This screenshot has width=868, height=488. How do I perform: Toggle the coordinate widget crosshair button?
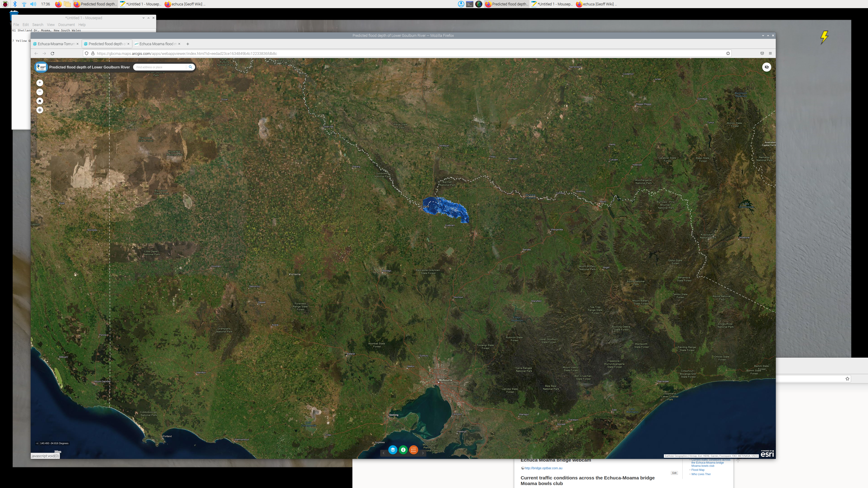point(37,443)
